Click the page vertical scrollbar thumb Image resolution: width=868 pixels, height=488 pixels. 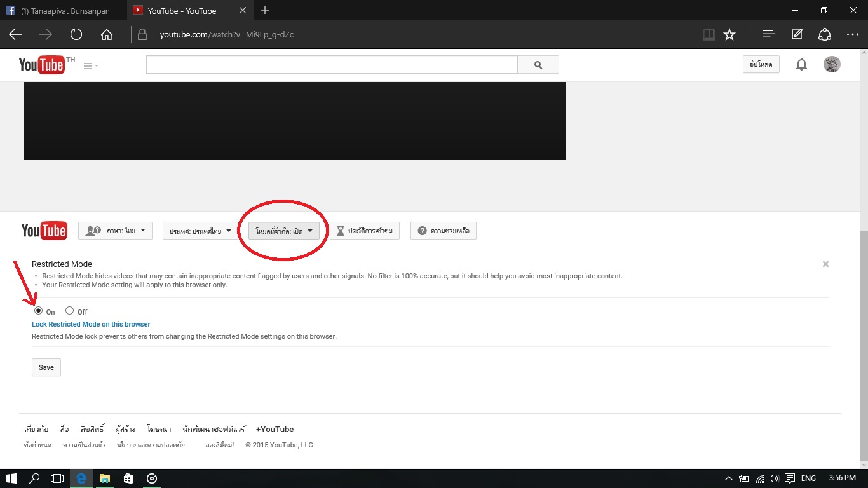point(864,346)
